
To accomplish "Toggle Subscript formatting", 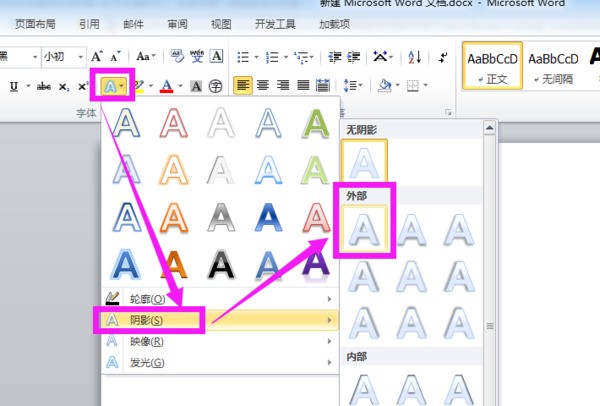I will point(64,87).
